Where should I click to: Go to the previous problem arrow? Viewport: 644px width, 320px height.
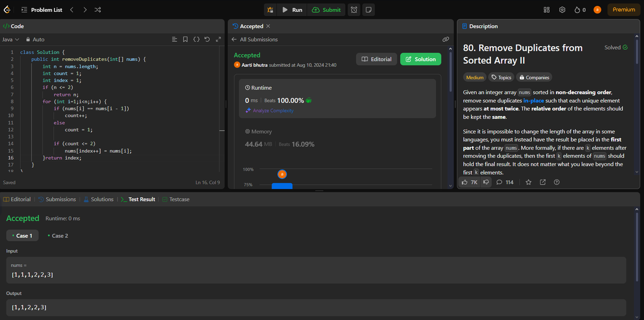tap(72, 10)
